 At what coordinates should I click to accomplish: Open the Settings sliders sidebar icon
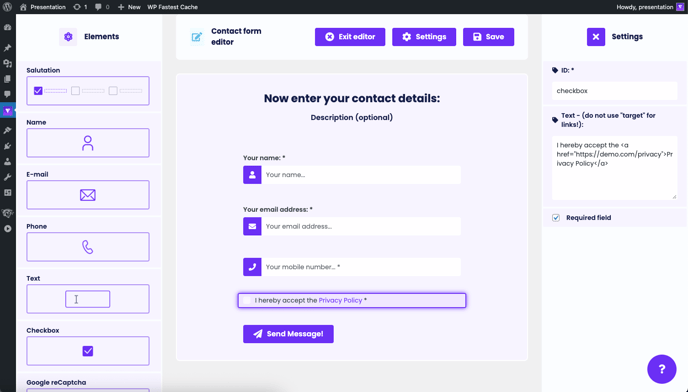(7, 193)
